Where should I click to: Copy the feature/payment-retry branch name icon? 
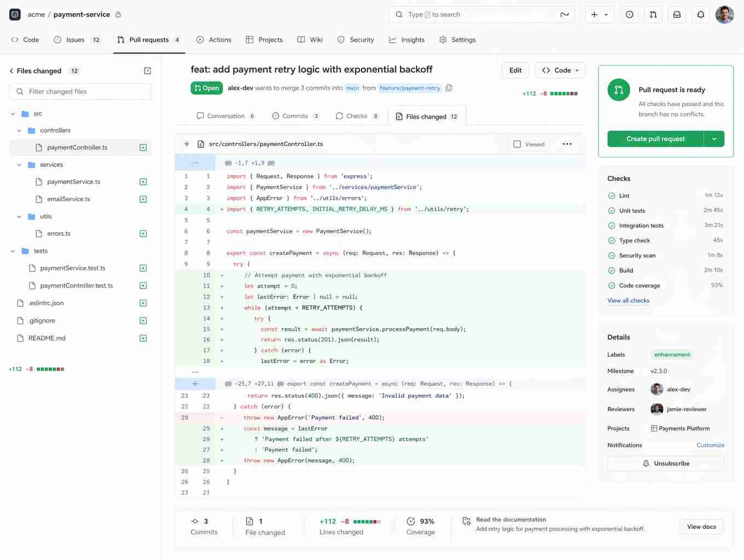pyautogui.click(x=449, y=88)
